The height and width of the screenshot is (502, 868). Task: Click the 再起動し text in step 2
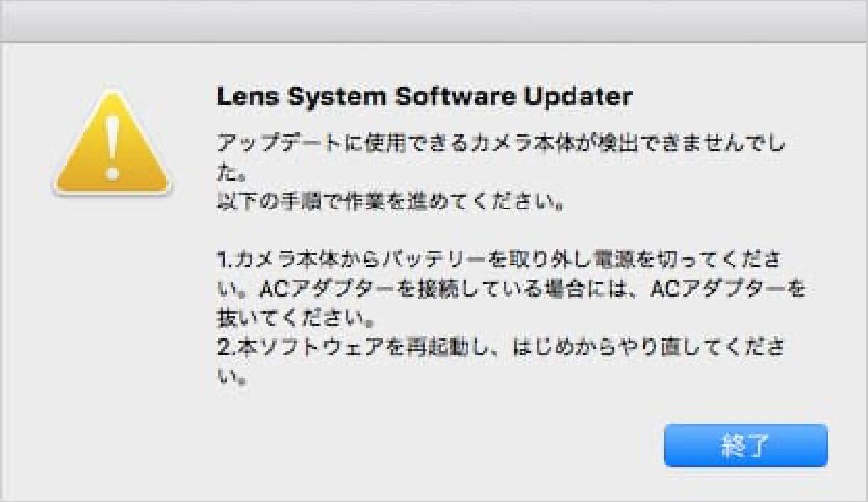[x=438, y=350]
